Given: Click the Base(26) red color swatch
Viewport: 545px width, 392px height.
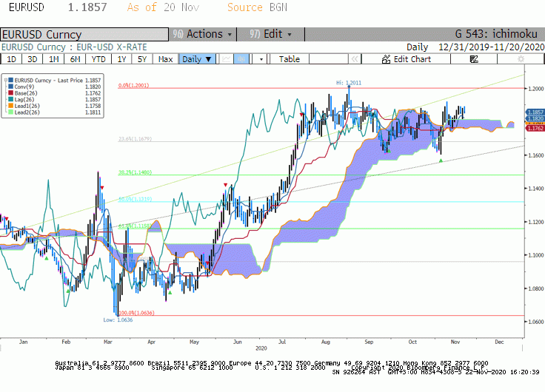Looking at the screenshot, I should tap(11, 93).
